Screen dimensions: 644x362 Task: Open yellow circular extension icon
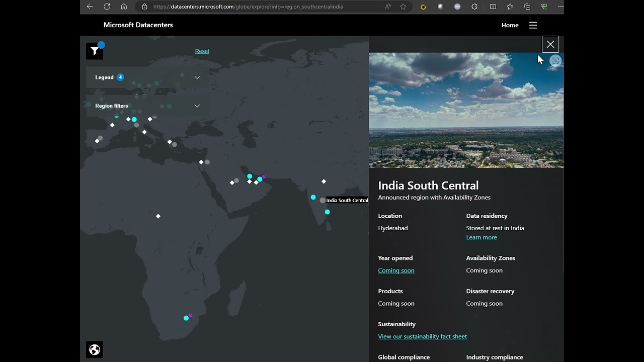423,7
